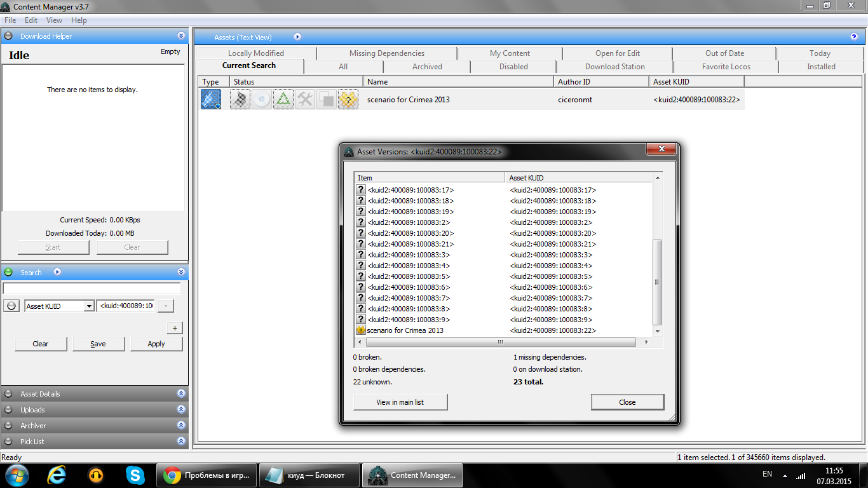Open the Asset KUID filter type dropdown
Screen dimensions: 868x488
click(x=88, y=306)
